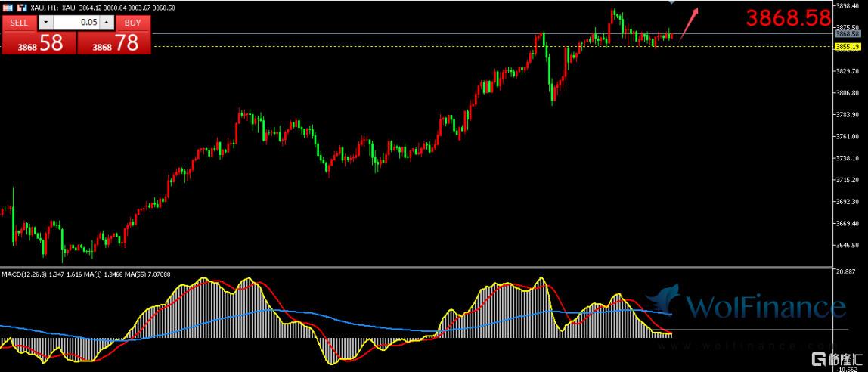Click the gray current price label 3868.58

[x=847, y=34]
